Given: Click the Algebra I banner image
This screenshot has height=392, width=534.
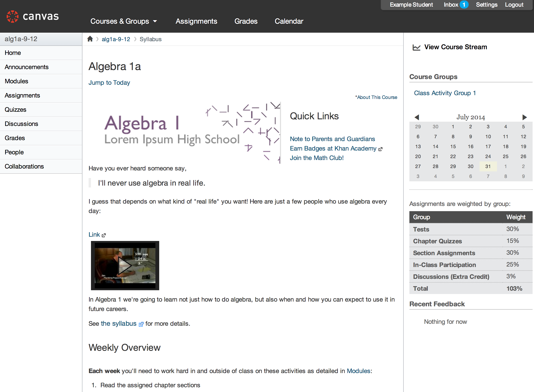Looking at the screenshot, I should coord(185,133).
